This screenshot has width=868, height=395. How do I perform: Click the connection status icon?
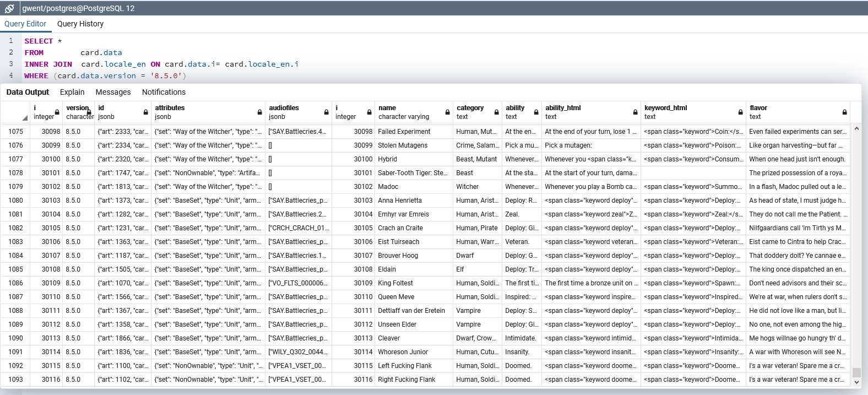click(x=9, y=8)
